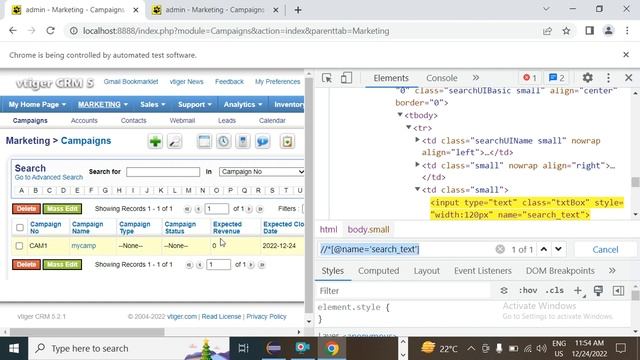Viewport: 640px width, 360px height.
Task: Share this page icon in address bar
Action: pyautogui.click(x=547, y=31)
